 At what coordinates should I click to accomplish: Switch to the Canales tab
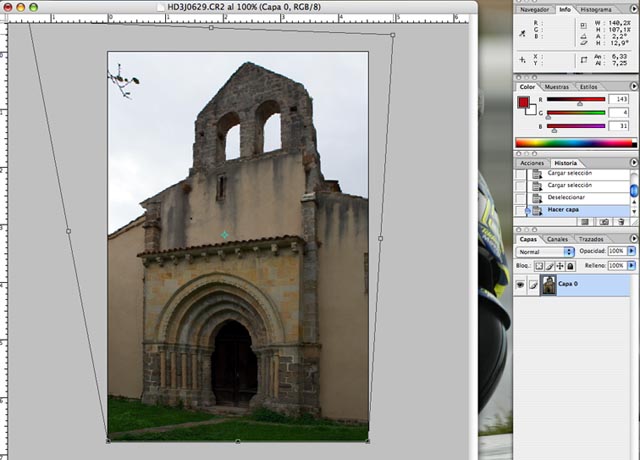(557, 240)
